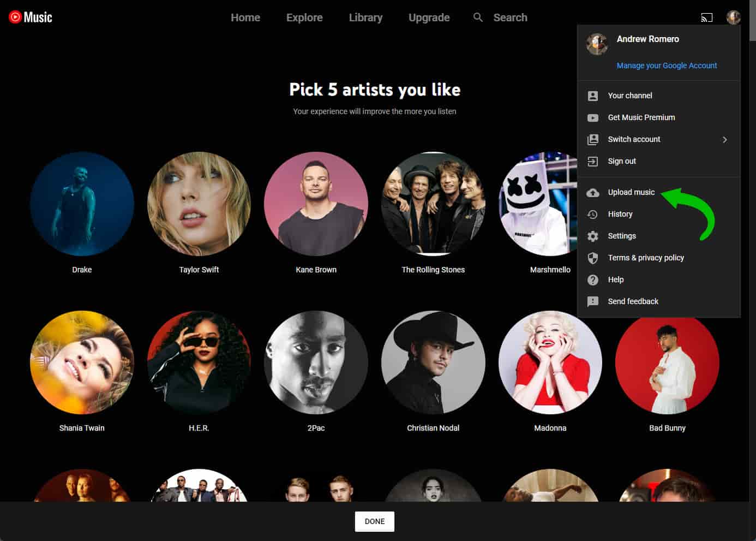Click the YouTube Music logo
The image size is (756, 541).
[30, 16]
